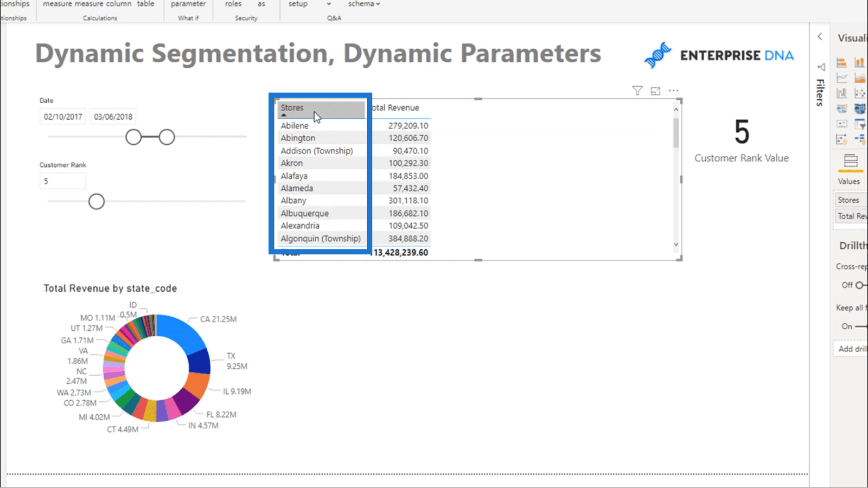The width and height of the screenshot is (868, 488).
Task: Click the Add drill-through fields well
Action: coord(851,349)
